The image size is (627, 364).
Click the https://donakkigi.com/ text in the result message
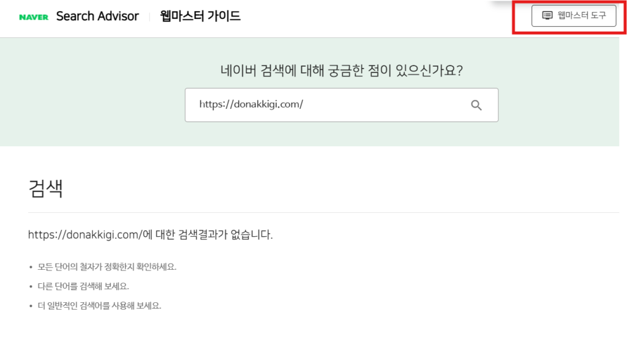[85, 234]
